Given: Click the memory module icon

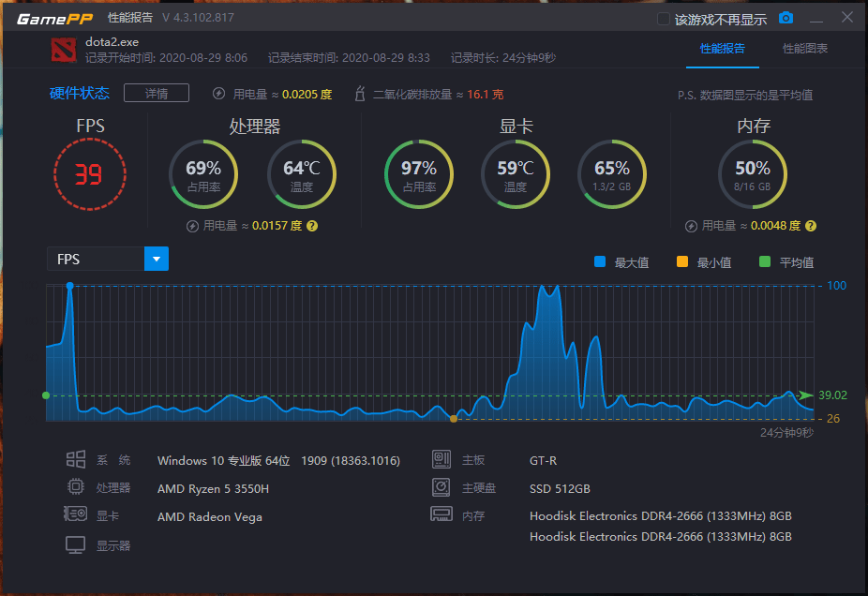Looking at the screenshot, I should [441, 514].
